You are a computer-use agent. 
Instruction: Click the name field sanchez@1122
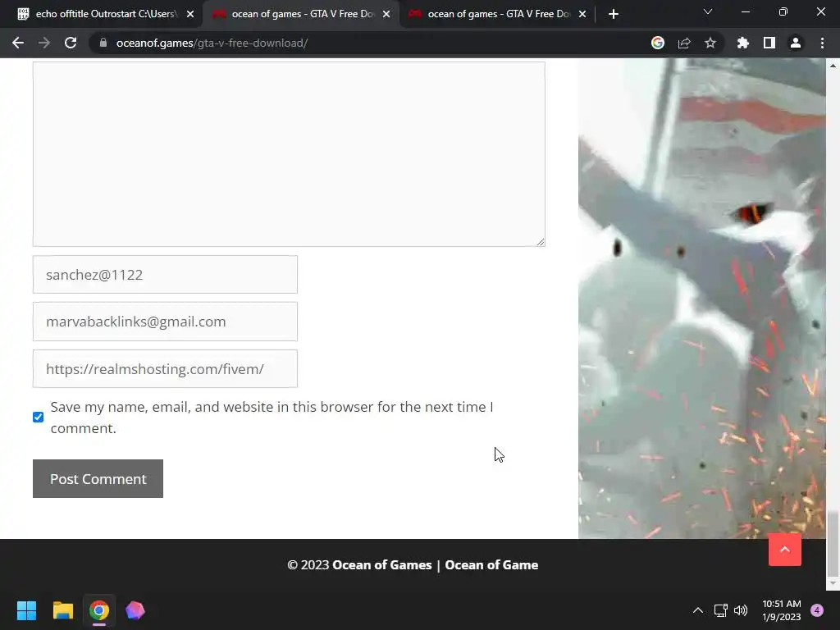pos(165,274)
